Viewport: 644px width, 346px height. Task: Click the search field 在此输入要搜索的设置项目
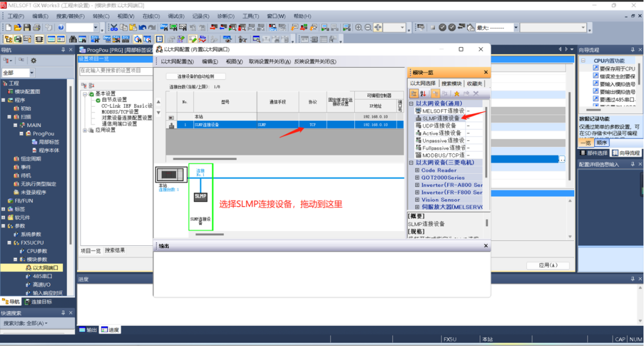tap(115, 70)
